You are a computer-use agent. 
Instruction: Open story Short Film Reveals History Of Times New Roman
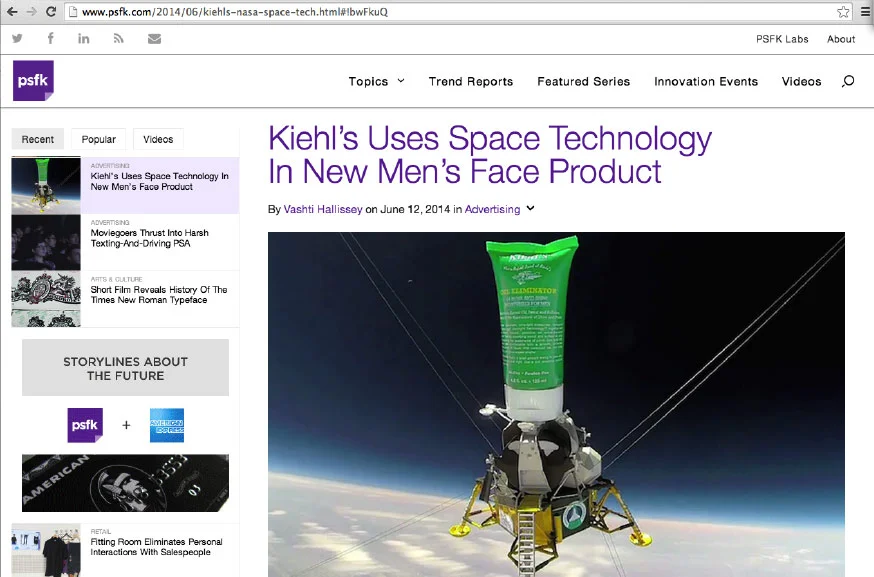click(159, 295)
